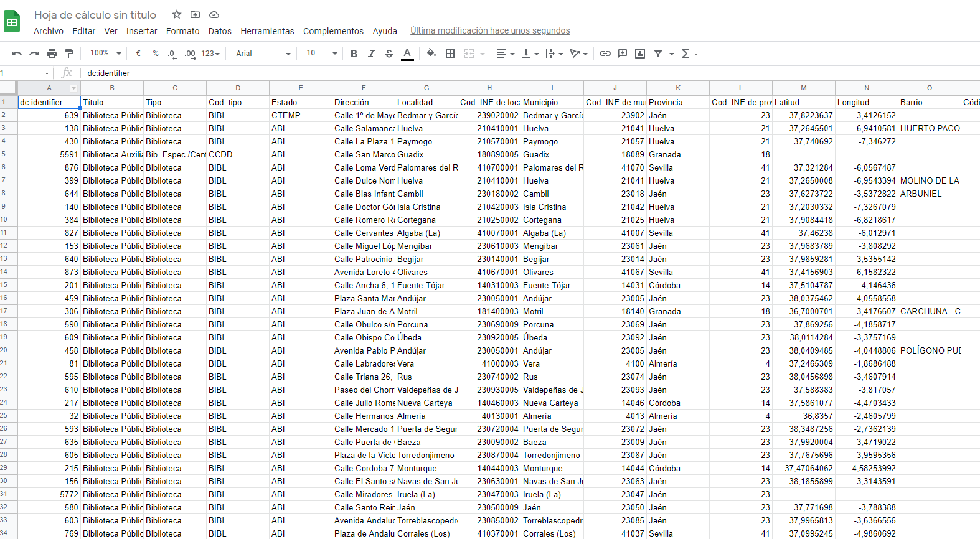Add a comment using toolbar icon
The height and width of the screenshot is (539, 980).
click(622, 54)
